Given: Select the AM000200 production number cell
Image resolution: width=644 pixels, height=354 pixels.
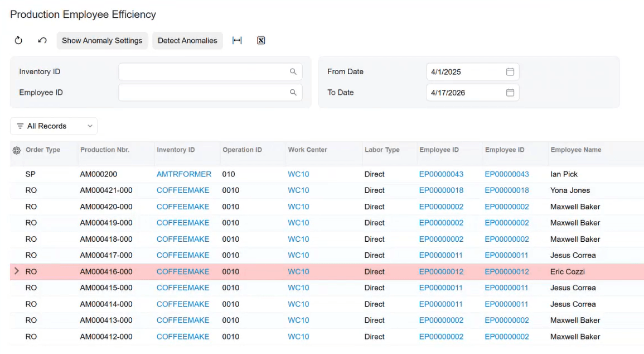Looking at the screenshot, I should (x=99, y=174).
